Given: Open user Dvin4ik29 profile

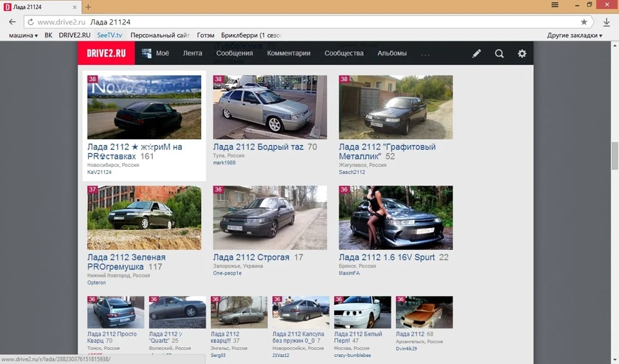Looking at the screenshot, I should (406, 349).
